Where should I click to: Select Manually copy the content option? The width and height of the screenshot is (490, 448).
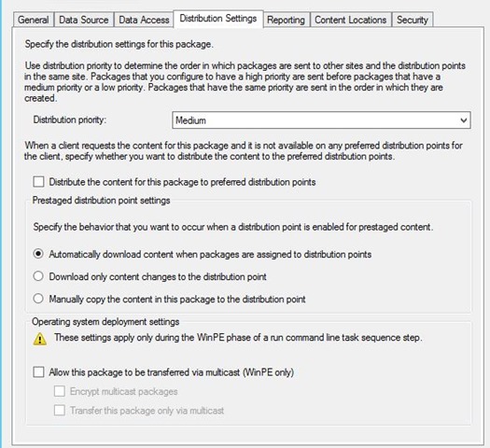38,299
